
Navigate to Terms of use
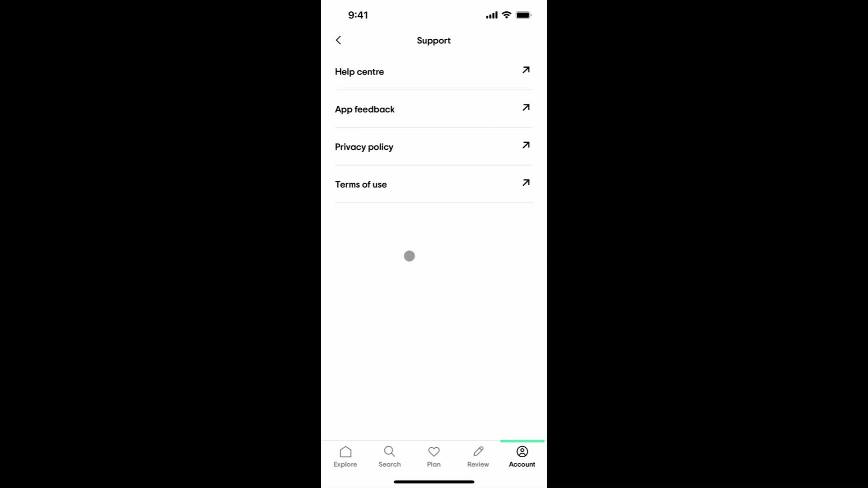[434, 184]
